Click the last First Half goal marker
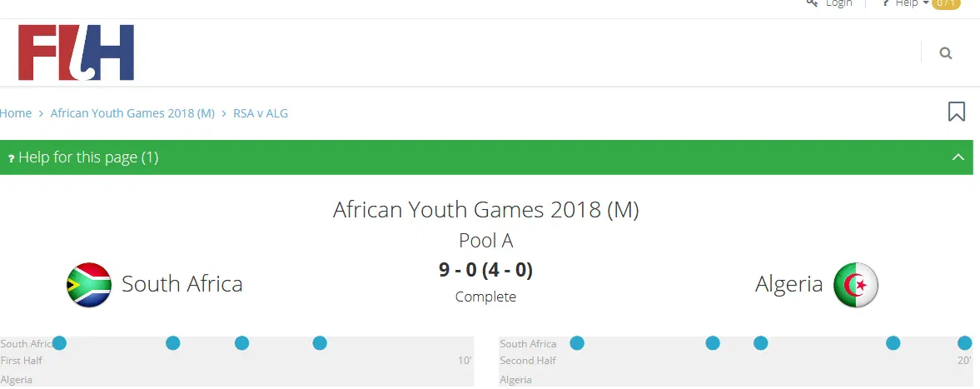 [320, 343]
